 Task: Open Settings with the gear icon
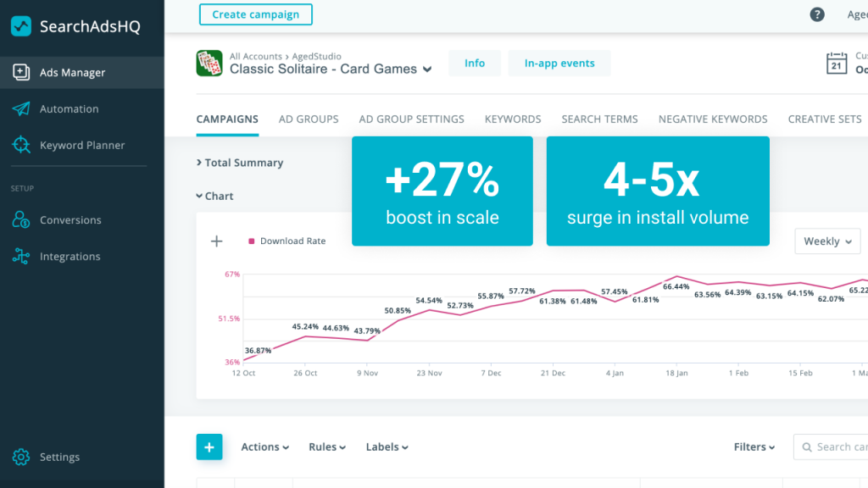[x=22, y=457]
